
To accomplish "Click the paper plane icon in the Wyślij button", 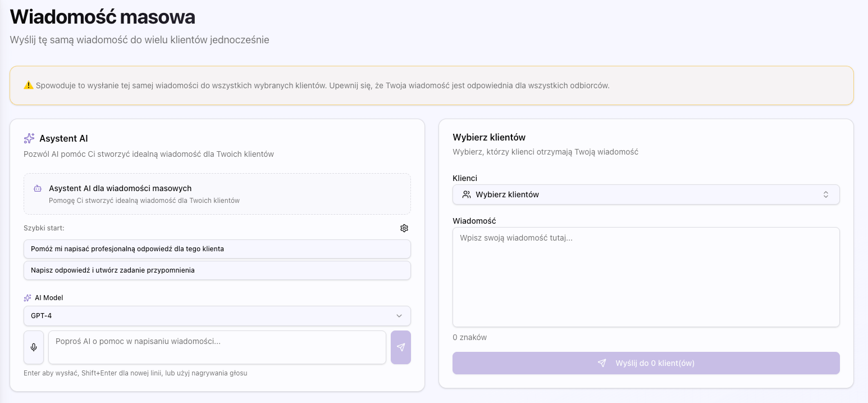I will pos(602,363).
